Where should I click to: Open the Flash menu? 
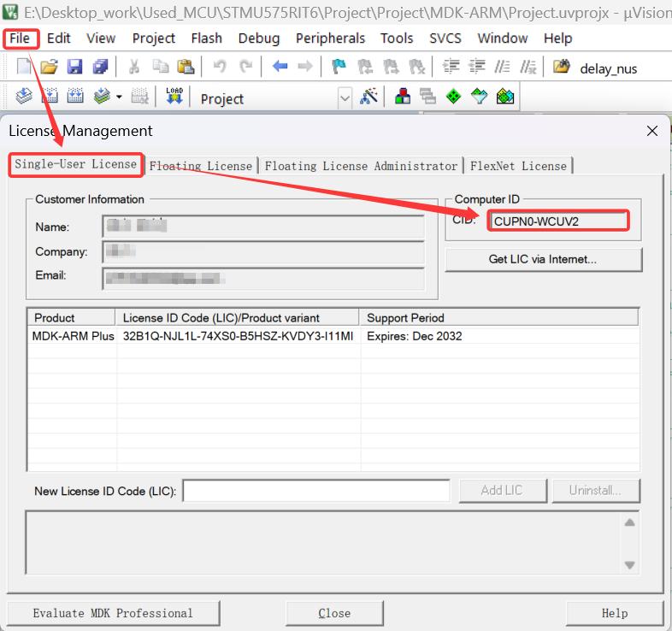pos(207,38)
